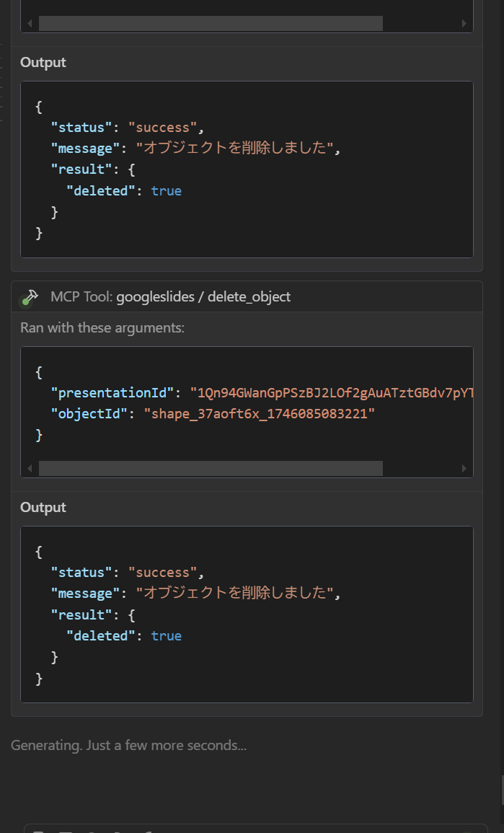Click empty scrollbar track right of arguments thumb
504x833 pixels.
[x=421, y=469]
